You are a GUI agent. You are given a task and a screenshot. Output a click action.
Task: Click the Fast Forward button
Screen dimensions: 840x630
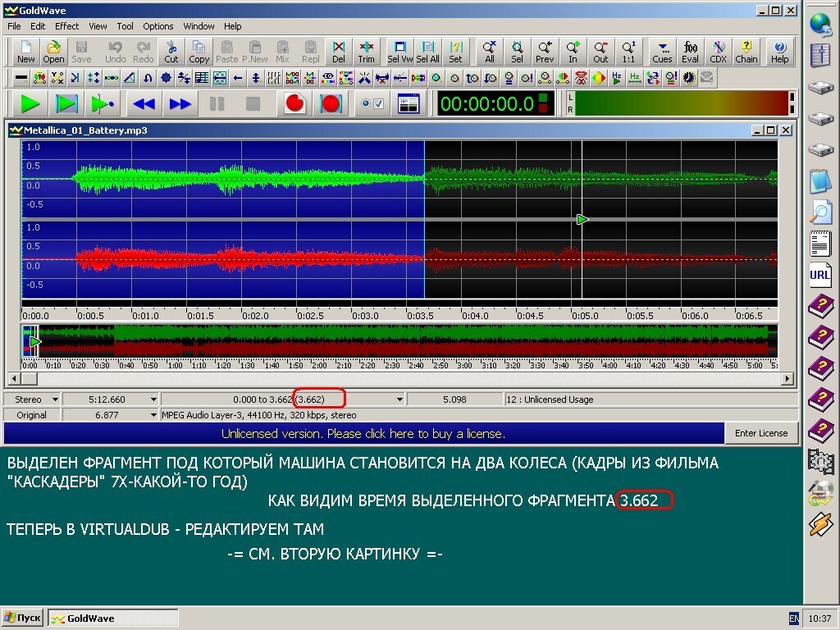(x=180, y=104)
